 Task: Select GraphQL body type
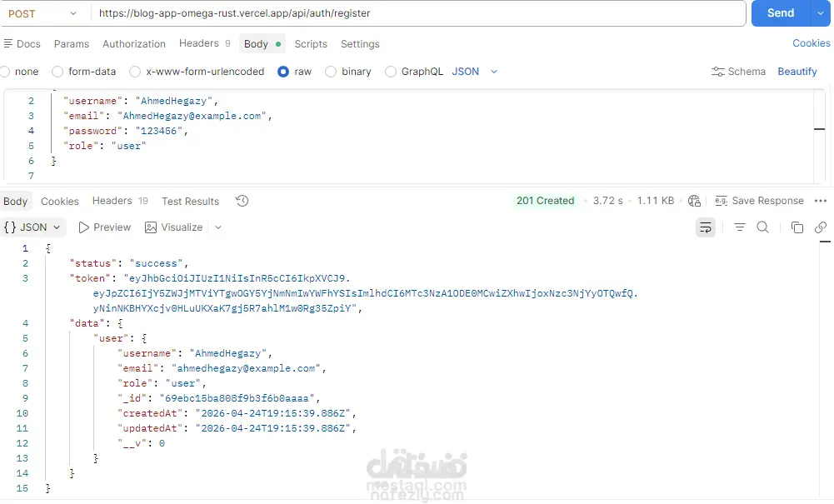click(414, 72)
